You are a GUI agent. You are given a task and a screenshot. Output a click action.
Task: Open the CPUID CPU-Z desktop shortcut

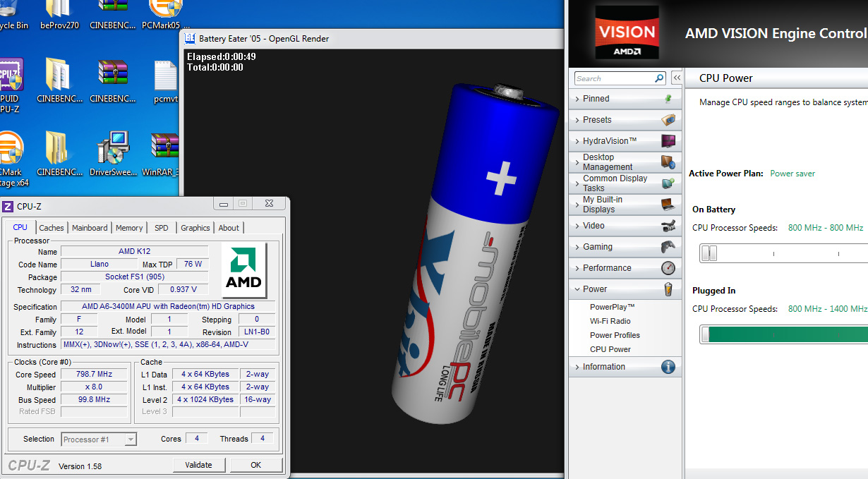coord(10,85)
